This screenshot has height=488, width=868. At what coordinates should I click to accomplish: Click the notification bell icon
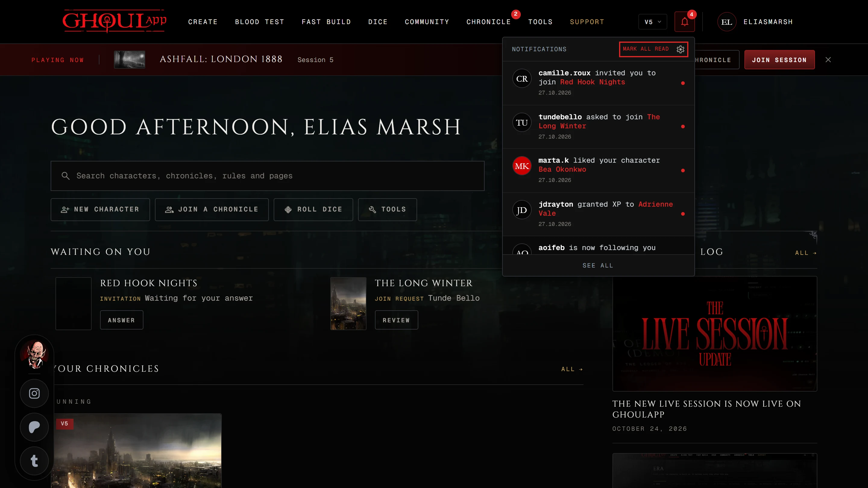684,22
